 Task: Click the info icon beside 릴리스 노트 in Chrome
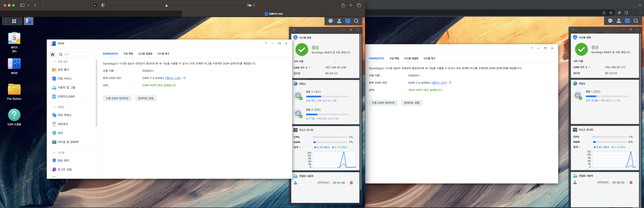450,82
